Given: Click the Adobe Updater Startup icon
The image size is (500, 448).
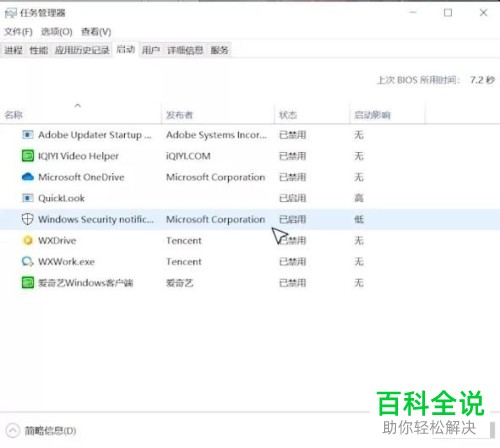Looking at the screenshot, I should pyautogui.click(x=27, y=135).
